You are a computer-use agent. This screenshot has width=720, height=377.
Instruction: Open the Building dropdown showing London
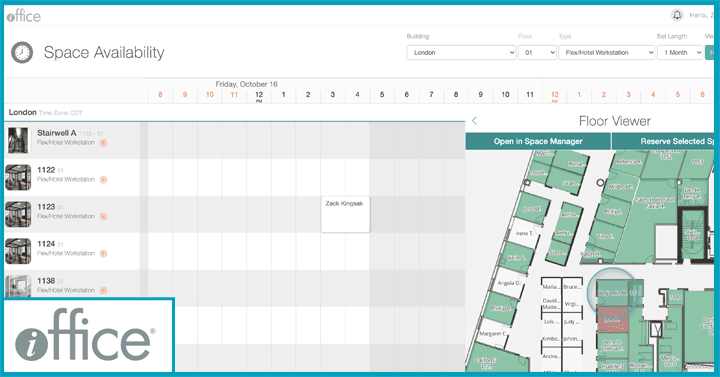click(x=461, y=53)
